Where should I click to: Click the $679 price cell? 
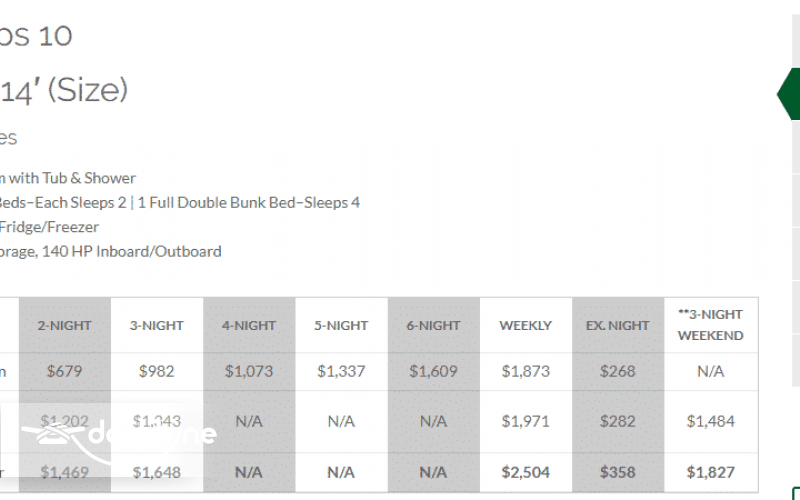tap(64, 371)
